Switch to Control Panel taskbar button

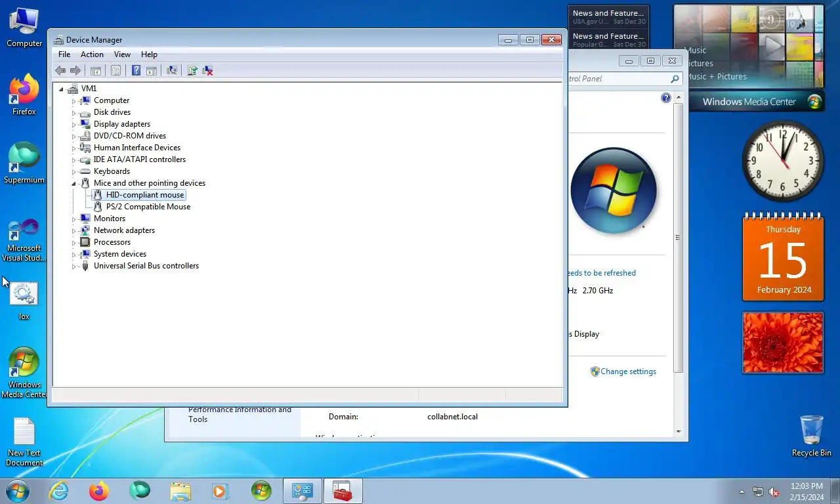click(303, 491)
